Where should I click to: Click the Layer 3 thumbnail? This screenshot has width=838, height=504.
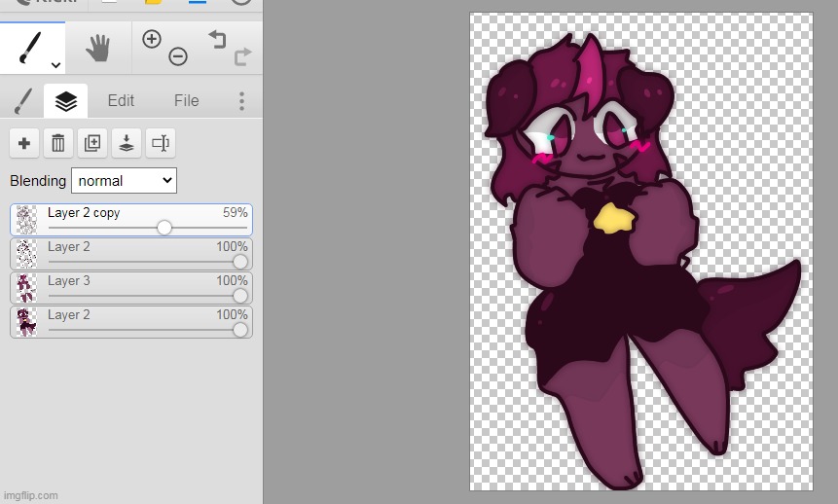26,288
